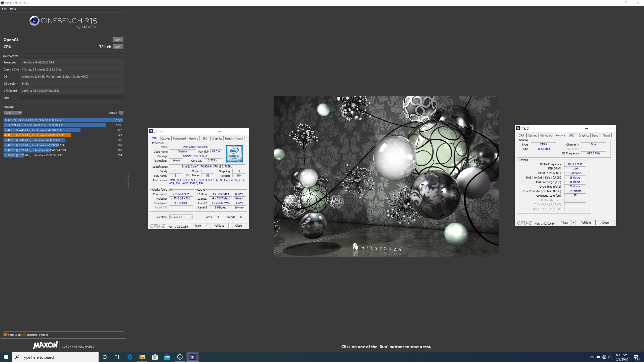
Task: Launch Microsoft Edge from the taskbar
Action: click(x=130, y=357)
